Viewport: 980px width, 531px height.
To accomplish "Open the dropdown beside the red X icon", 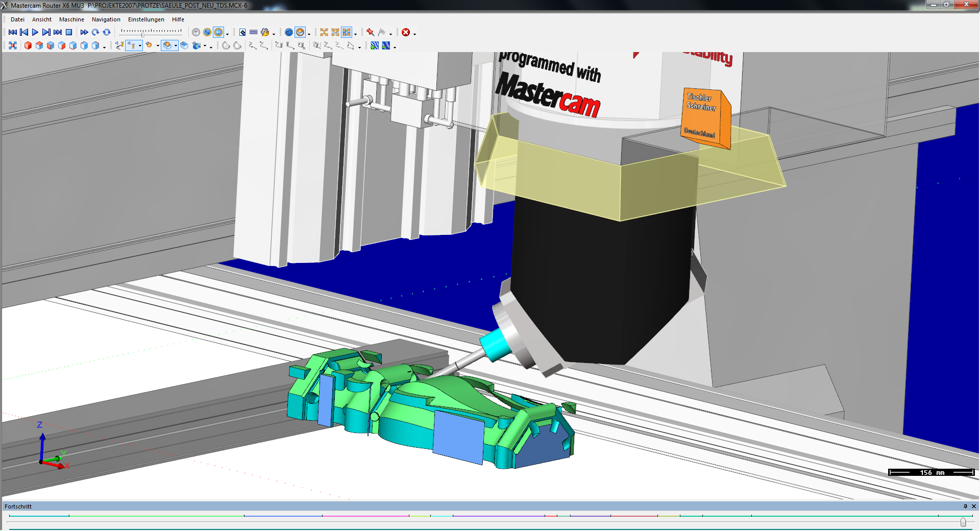I will [x=414, y=34].
